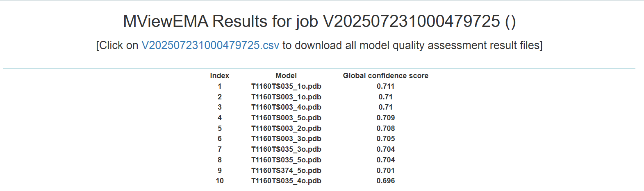
Task: Select model T1160TS003_3o.pdb
Action: [x=286, y=139]
